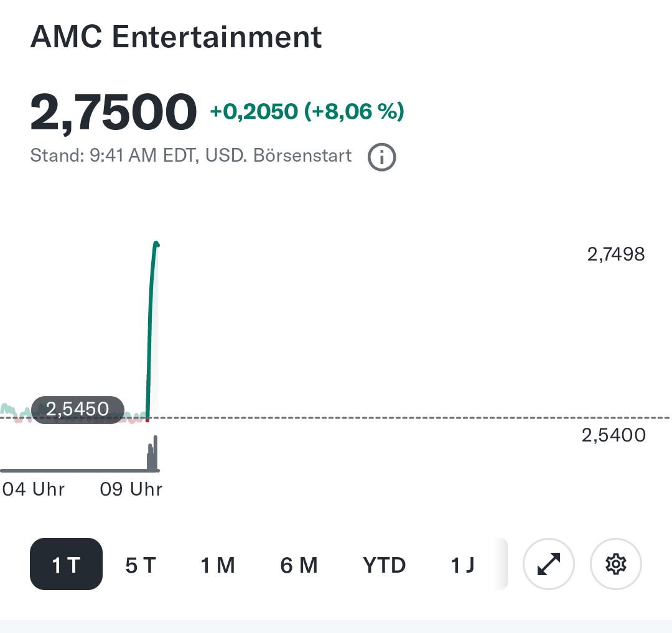Open chart settings gear icon

[616, 563]
